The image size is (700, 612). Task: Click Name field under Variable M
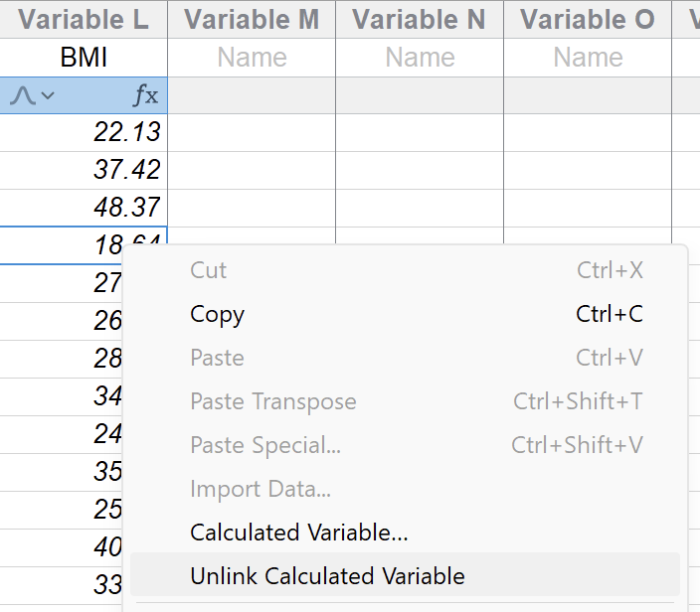(x=252, y=58)
